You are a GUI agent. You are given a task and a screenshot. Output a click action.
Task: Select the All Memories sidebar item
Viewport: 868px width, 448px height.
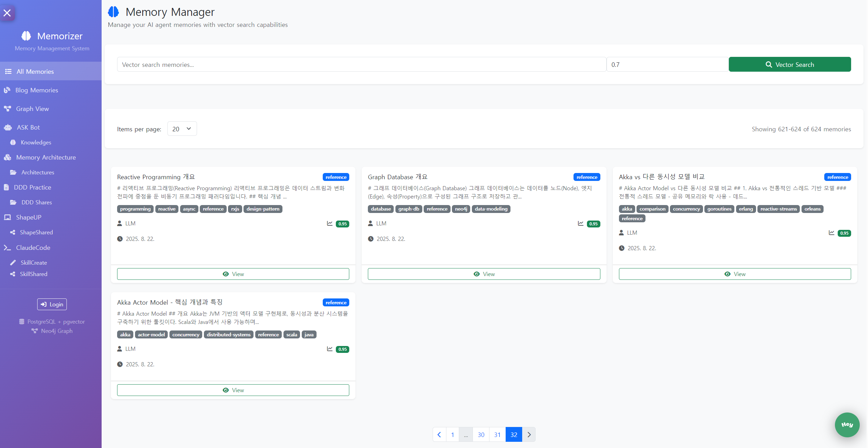coord(35,72)
